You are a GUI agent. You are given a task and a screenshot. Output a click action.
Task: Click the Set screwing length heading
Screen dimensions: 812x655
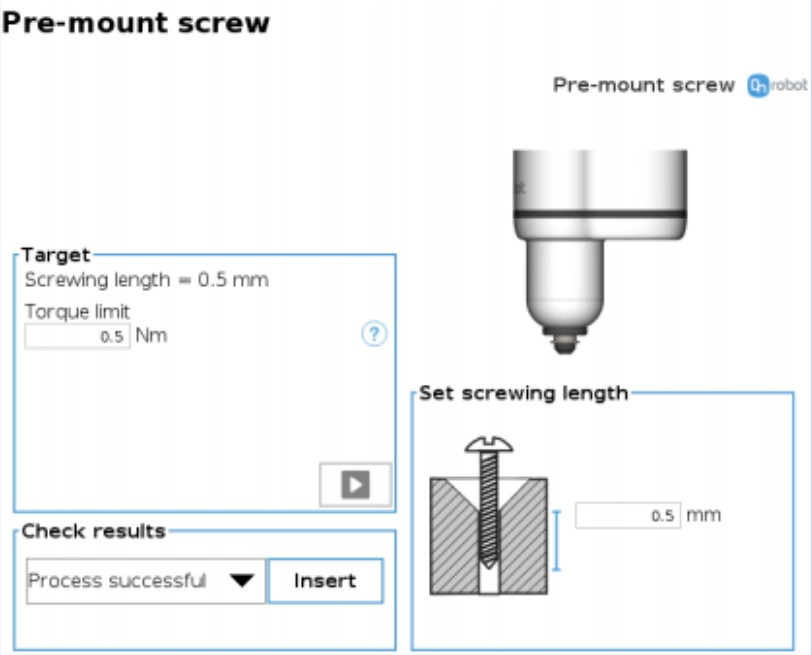pos(524,394)
